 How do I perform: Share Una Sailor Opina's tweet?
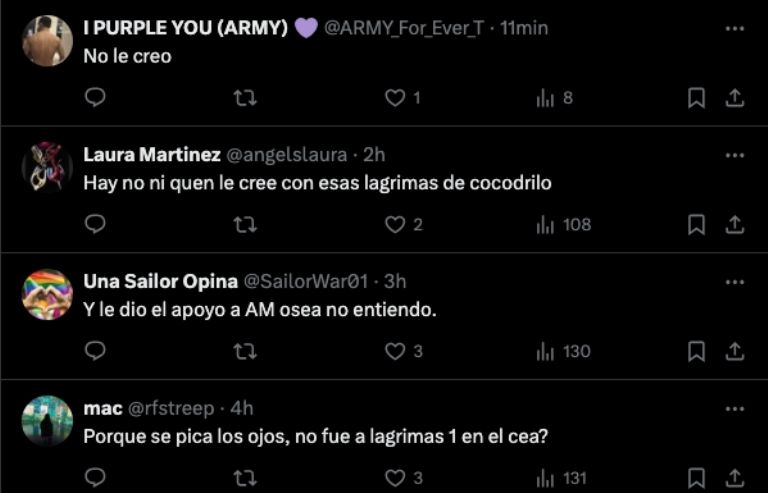coord(734,351)
